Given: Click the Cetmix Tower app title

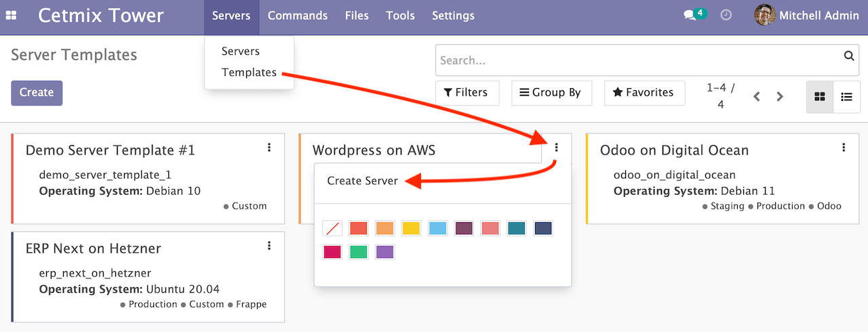Looking at the screenshot, I should click(101, 16).
